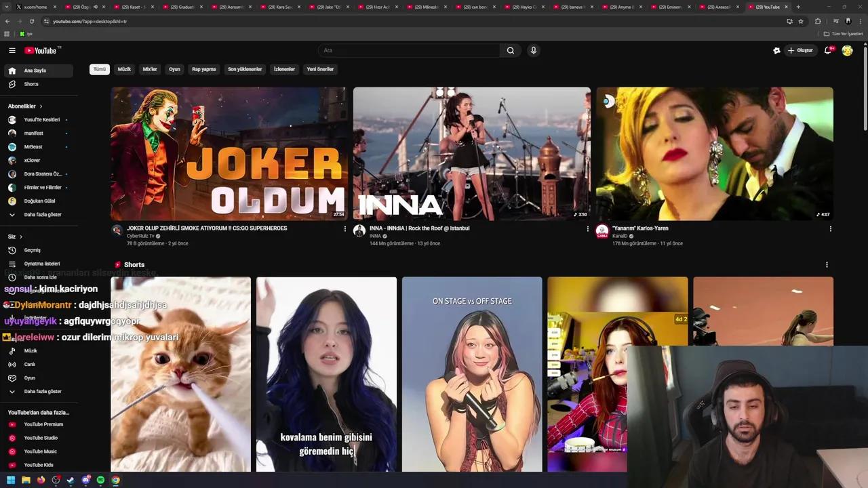Viewport: 868px width, 488px height.
Task: Open options menu for Yanarım video
Action: click(830, 229)
